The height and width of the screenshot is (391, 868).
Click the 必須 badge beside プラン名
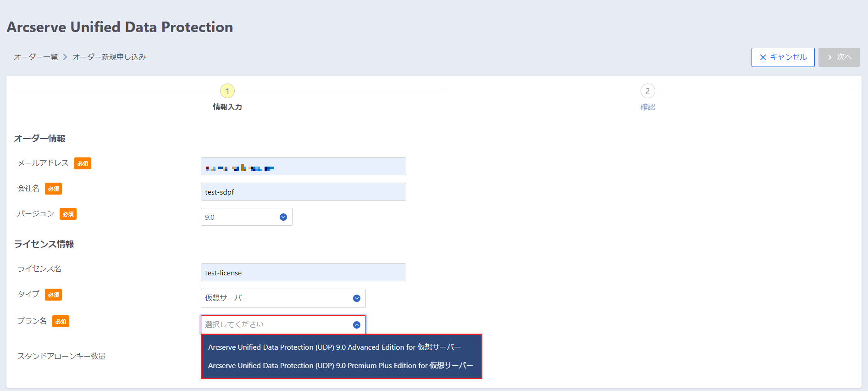pyautogui.click(x=61, y=322)
